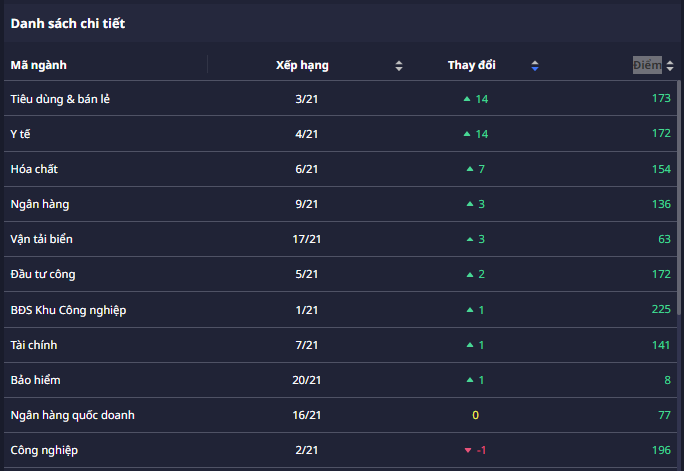Image resolution: width=684 pixels, height=471 pixels.
Task: Select the Đầu tư công sector
Action: 43,274
